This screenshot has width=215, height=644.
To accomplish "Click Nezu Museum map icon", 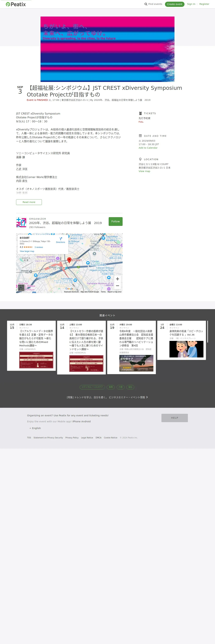I will point(122,245).
